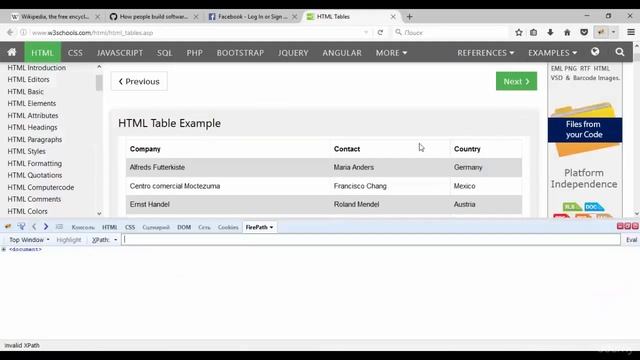
Task: Open a new browser tab with plus
Action: click(409, 17)
